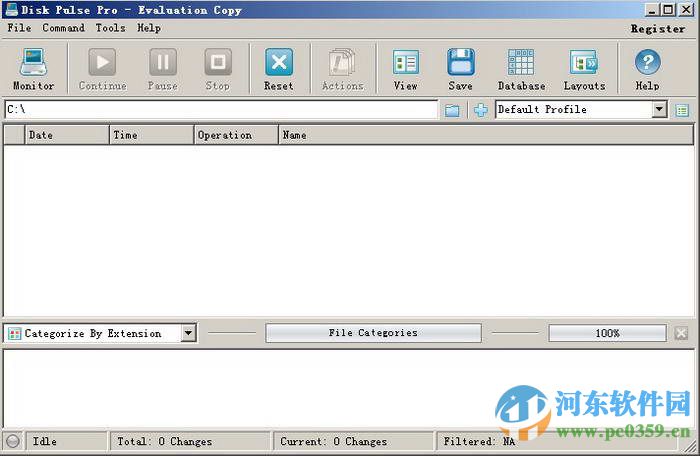700x456 pixels.
Task: Save report using the Save floppy icon
Action: (460, 69)
